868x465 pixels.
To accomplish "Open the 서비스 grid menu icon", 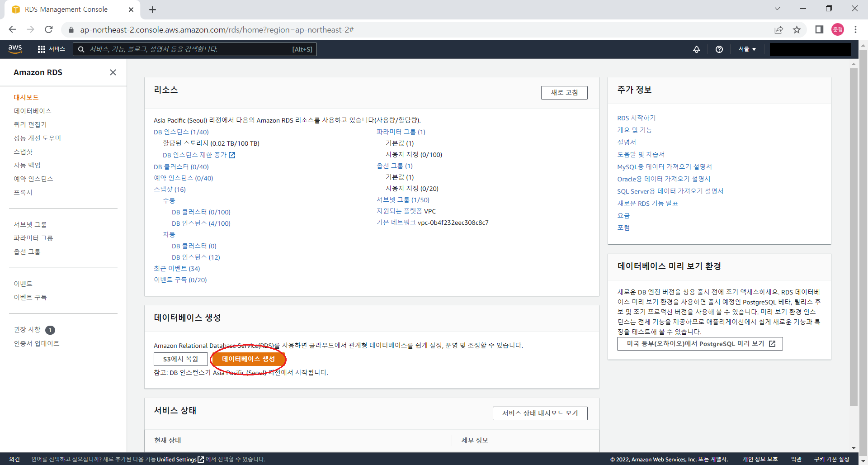I will click(x=42, y=49).
